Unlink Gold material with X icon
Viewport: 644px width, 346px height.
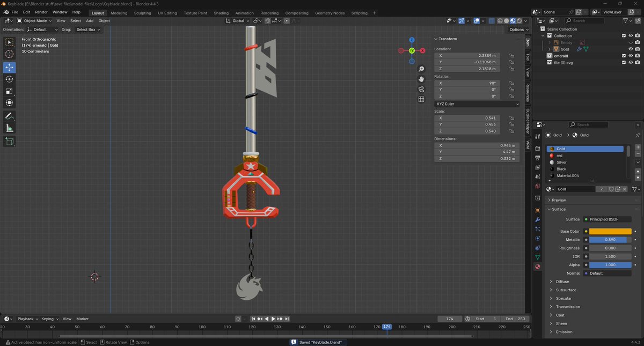point(625,189)
